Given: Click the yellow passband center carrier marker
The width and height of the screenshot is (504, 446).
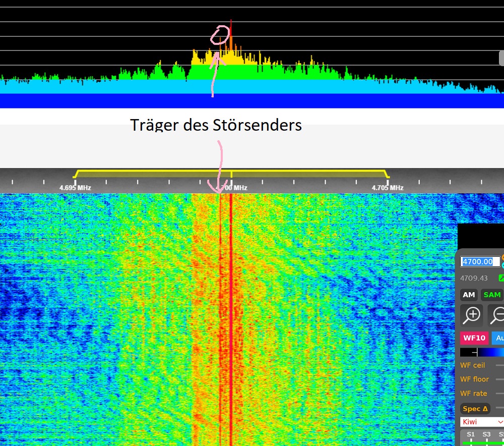Looking at the screenshot, I should [x=231, y=175].
